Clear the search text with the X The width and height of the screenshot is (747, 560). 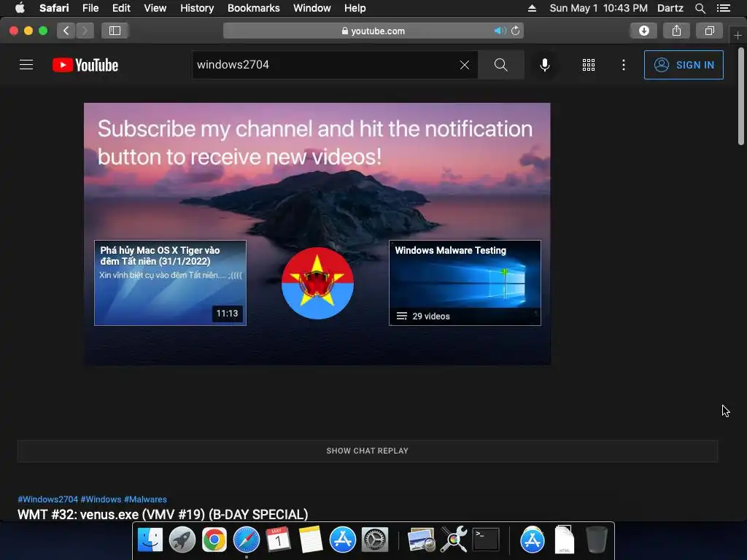(x=465, y=65)
